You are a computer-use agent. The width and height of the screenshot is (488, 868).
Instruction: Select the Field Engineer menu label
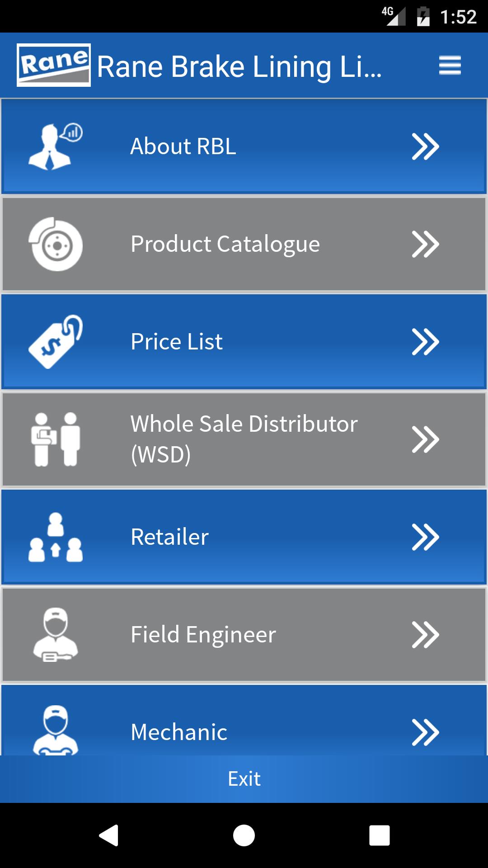(x=203, y=634)
